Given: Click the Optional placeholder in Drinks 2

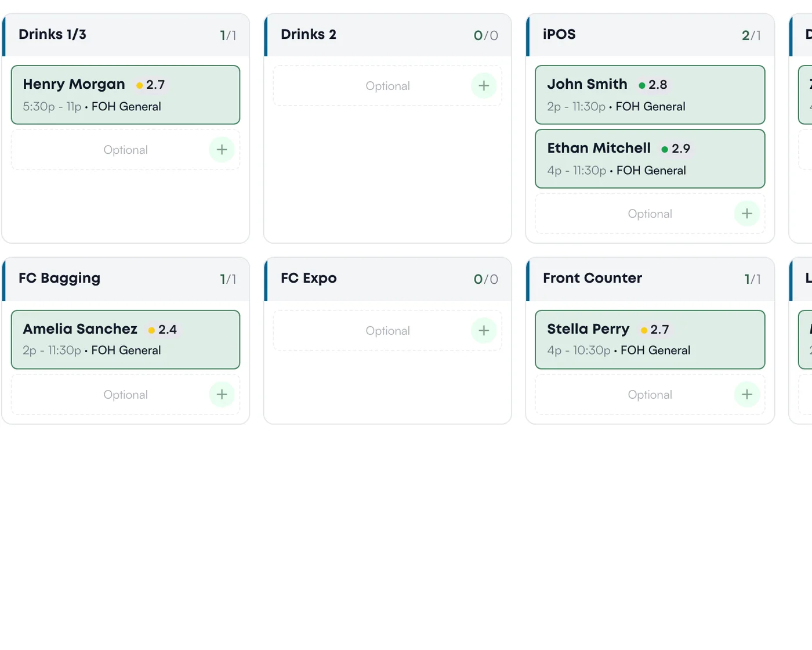Looking at the screenshot, I should 387,86.
